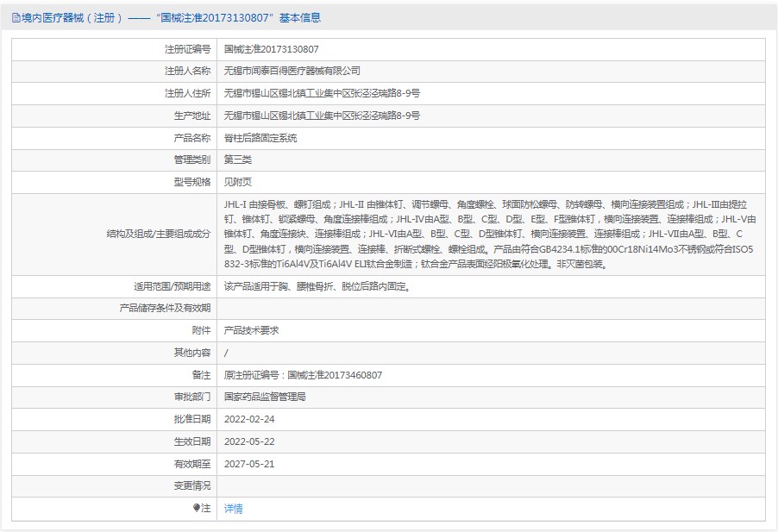
Task: Click the 批准日期 row label
Action: point(192,419)
